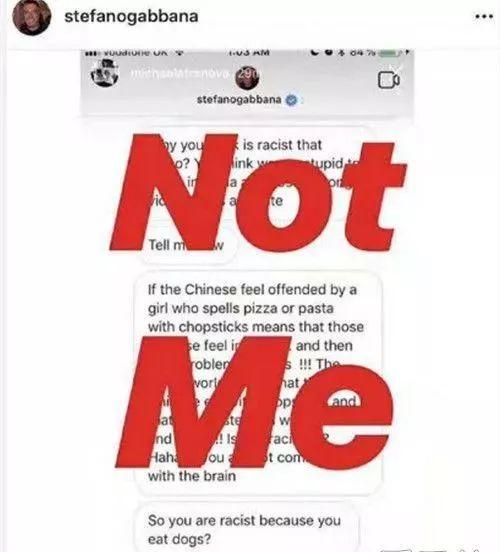Select the 'So you are racist because' message bubble

[248, 529]
